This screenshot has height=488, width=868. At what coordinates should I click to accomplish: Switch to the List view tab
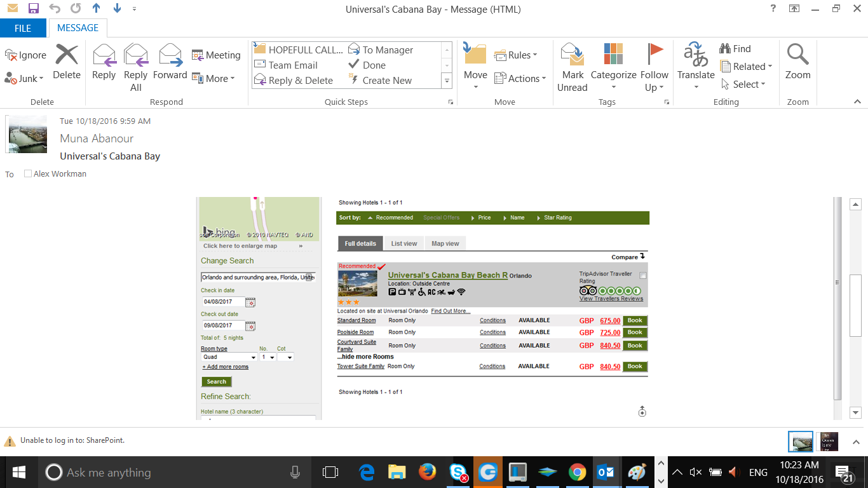pos(404,243)
